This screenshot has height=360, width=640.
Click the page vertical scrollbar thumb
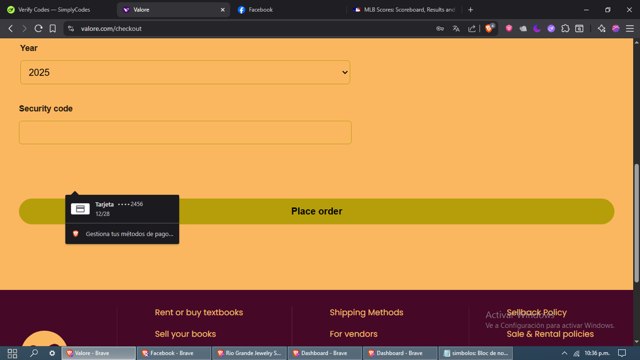pos(636,222)
